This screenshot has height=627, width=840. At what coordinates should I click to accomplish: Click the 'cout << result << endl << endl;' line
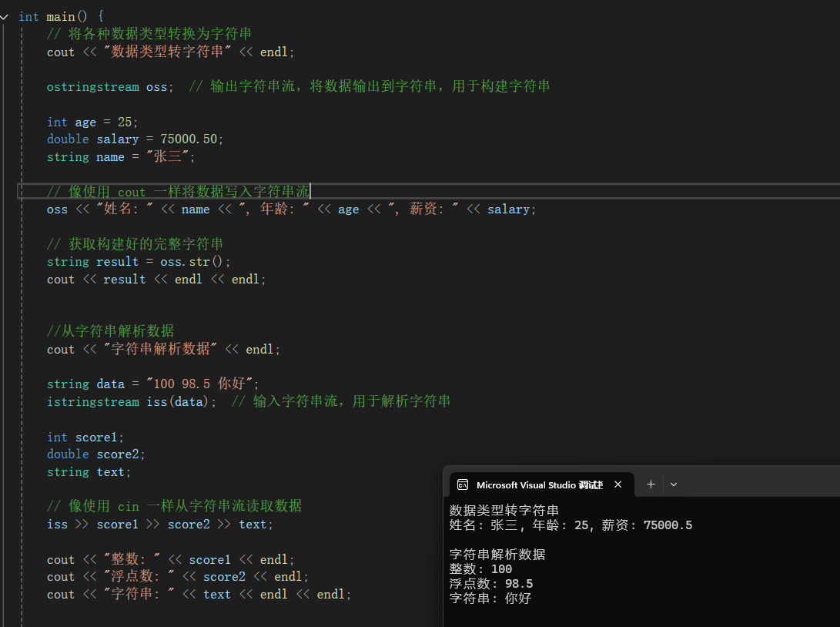pos(156,279)
